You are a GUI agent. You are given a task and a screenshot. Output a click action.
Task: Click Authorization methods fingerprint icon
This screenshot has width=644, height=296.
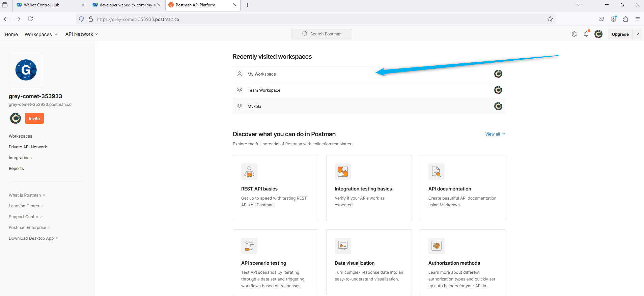point(437,246)
